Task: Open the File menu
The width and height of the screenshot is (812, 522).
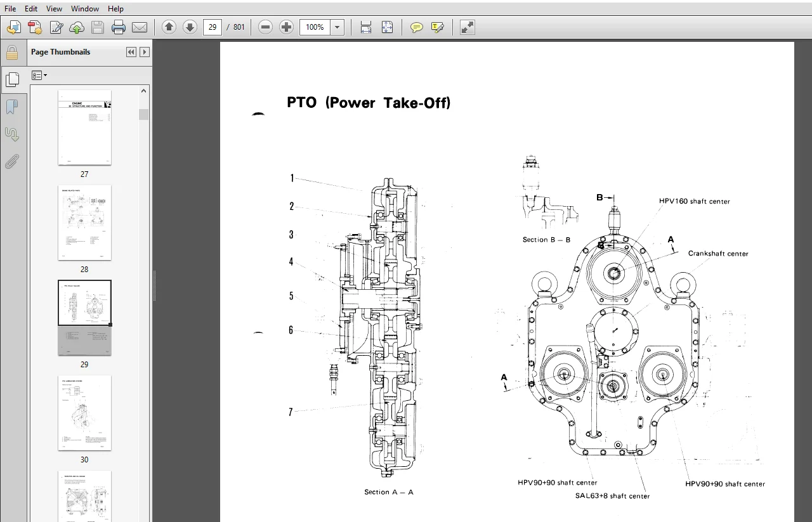Action: click(x=10, y=9)
